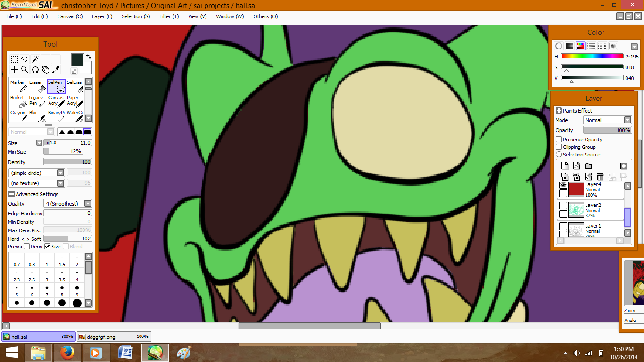Choose the Canvas Acryl brush
Viewport: 644px width, 362px height.
coord(56,101)
